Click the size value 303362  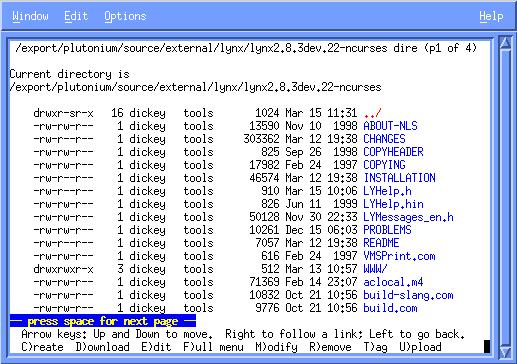[261, 139]
